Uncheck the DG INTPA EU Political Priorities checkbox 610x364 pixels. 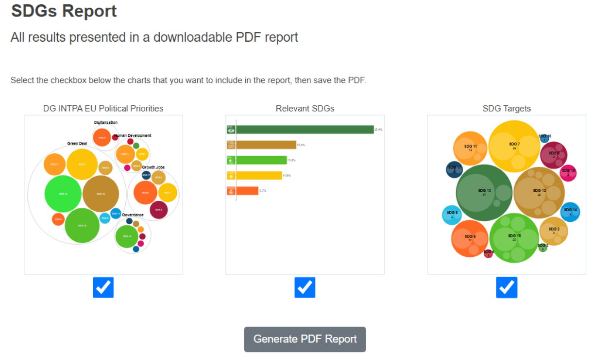103,288
